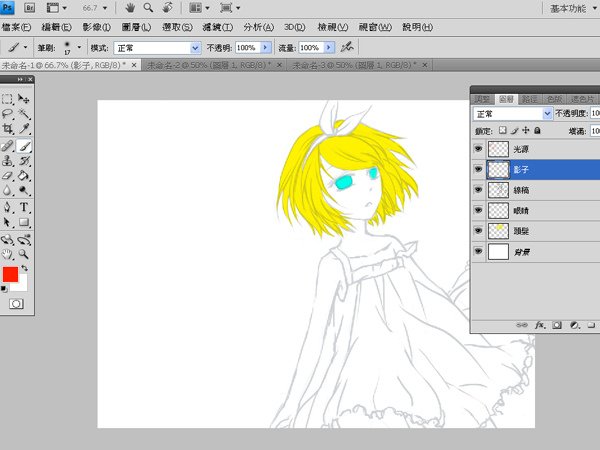This screenshot has height=450, width=600.
Task: Select the 3D Orbit tool
Action: pos(24,240)
